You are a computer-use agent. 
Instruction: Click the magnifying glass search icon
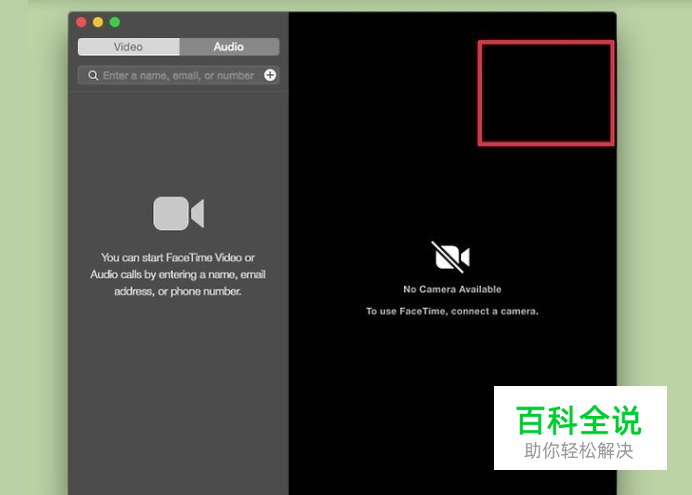tap(93, 75)
